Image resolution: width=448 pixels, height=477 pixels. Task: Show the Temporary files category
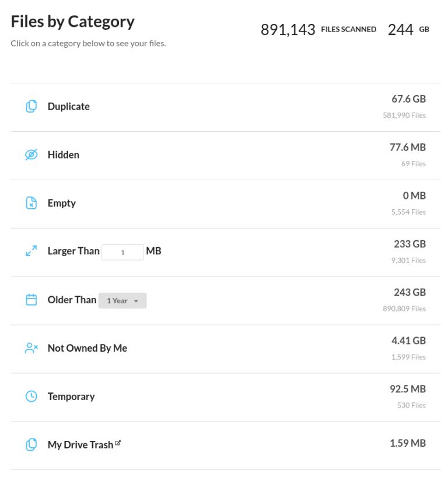pos(71,397)
